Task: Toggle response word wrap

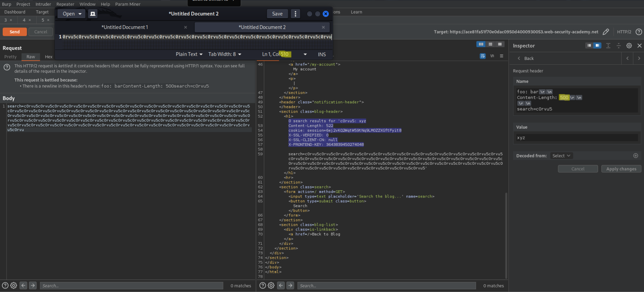Action: coord(483,56)
